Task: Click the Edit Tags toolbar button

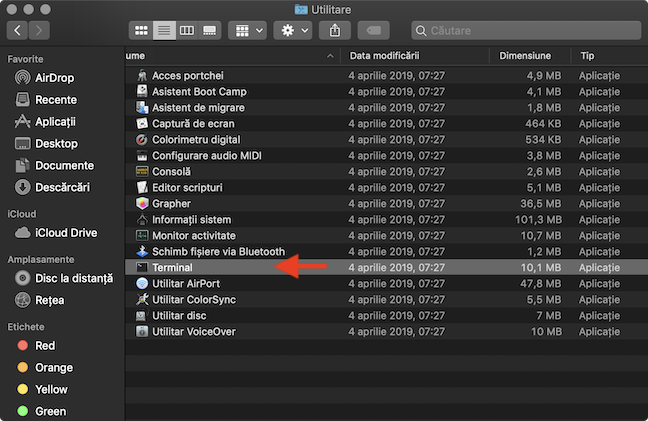Action: pyautogui.click(x=374, y=31)
